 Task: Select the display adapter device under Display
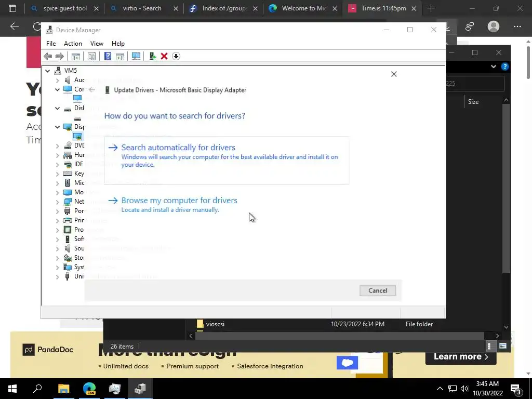point(77,136)
